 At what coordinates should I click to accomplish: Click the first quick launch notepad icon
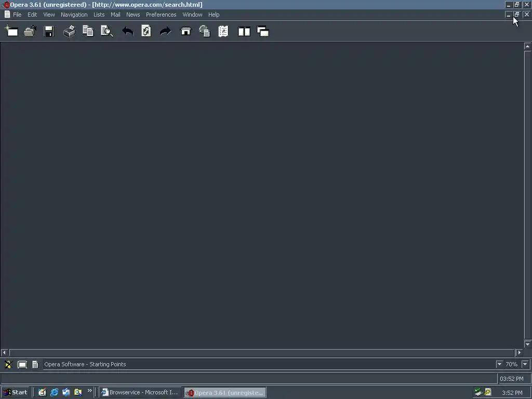click(x=42, y=393)
